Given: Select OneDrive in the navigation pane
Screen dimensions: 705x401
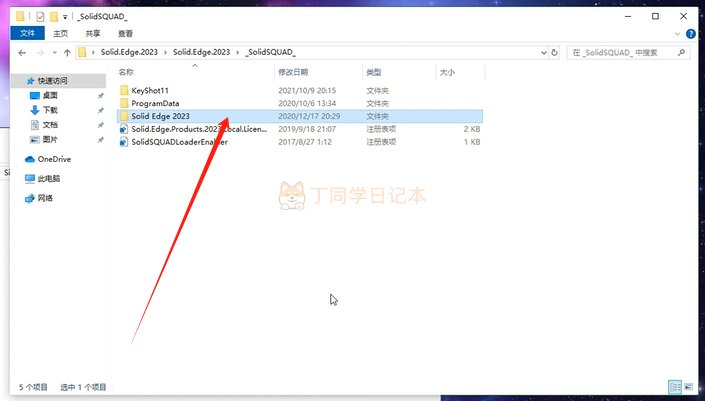Looking at the screenshot, I should [x=54, y=159].
